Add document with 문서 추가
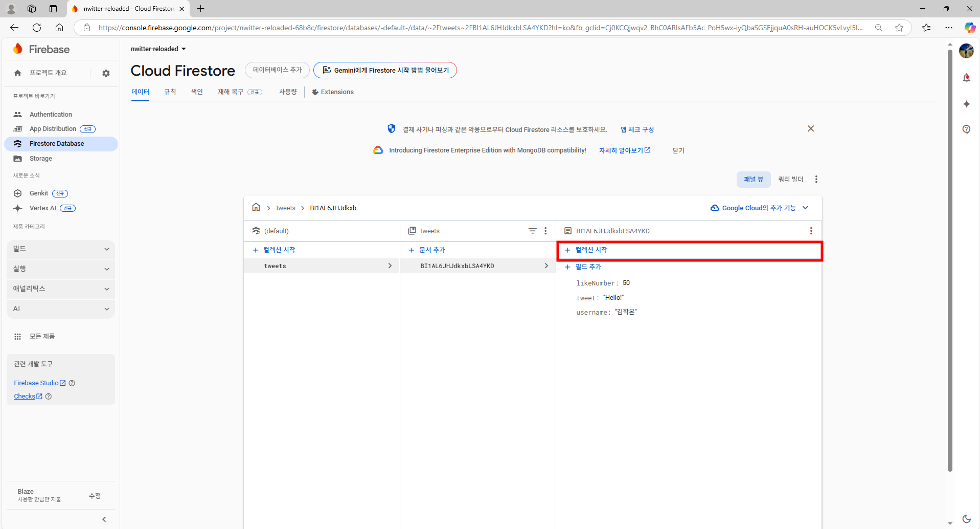980x529 pixels. coord(427,250)
